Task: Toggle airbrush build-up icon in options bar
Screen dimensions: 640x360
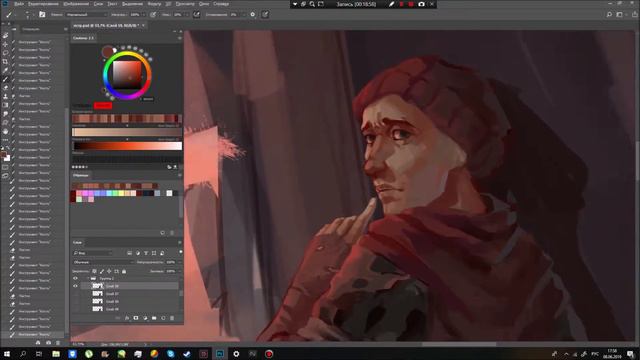Action: coord(196,14)
